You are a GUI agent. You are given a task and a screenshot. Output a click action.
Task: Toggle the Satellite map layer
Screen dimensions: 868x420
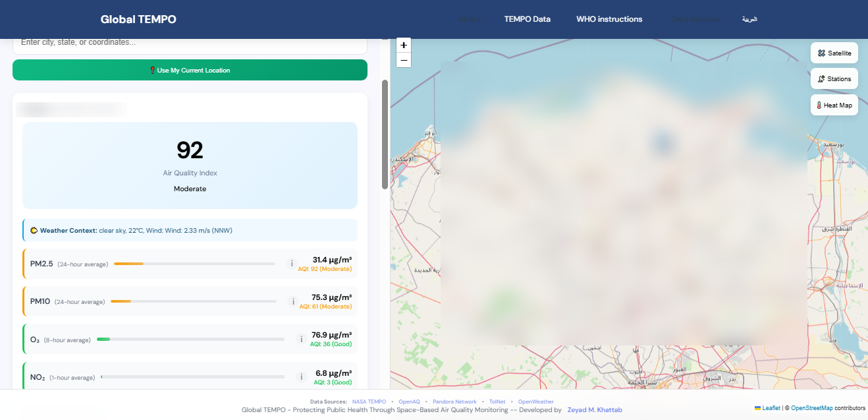(834, 53)
